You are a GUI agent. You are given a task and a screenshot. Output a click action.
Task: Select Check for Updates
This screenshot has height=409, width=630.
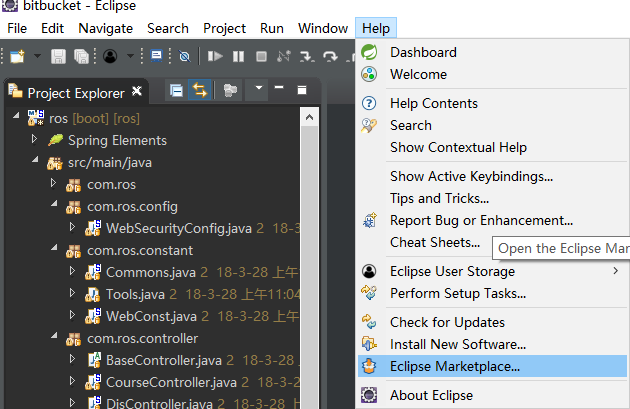pos(492,322)
